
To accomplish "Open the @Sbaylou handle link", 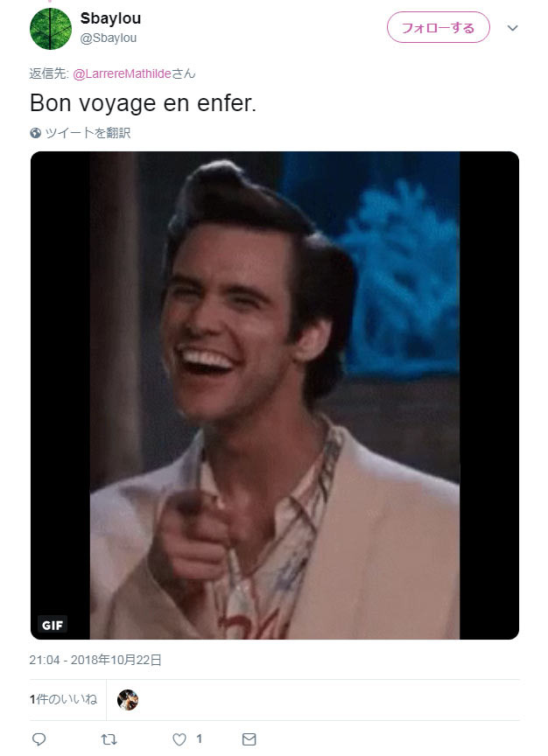I will 108,38.
